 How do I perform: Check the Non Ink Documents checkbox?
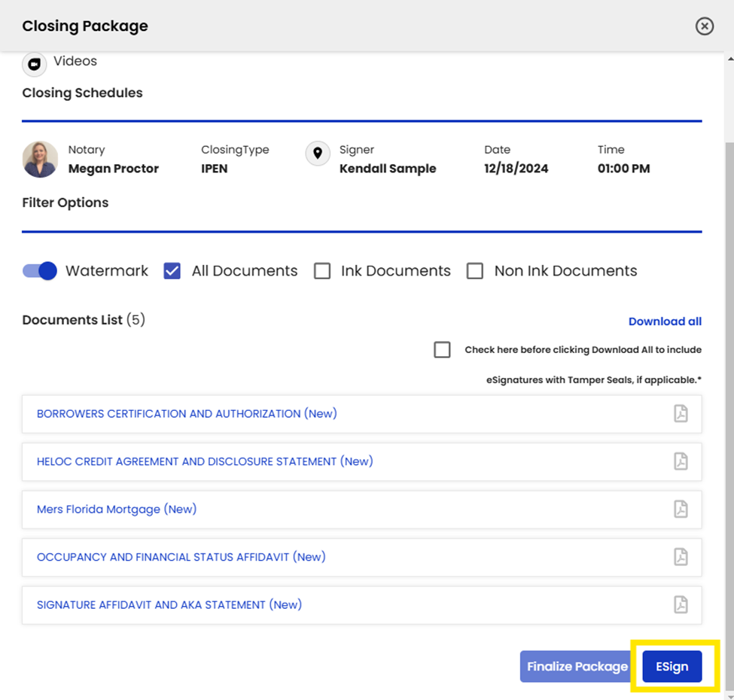click(475, 271)
